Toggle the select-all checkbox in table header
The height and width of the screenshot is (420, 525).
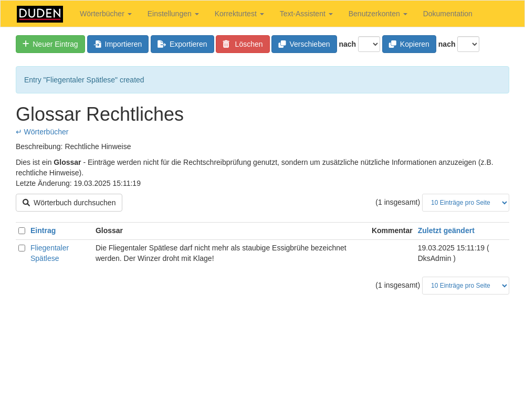click(x=22, y=230)
